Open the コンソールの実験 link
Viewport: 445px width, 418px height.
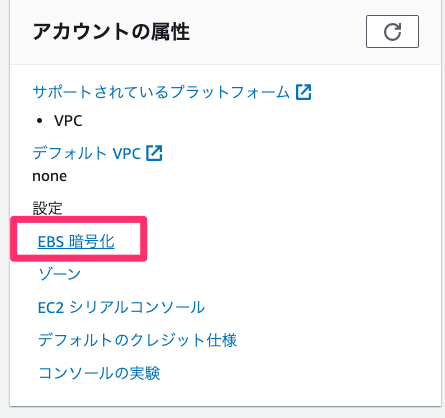(x=99, y=373)
